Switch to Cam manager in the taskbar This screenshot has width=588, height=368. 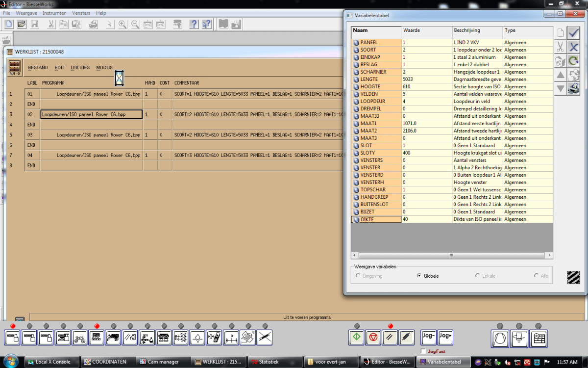tap(163, 362)
